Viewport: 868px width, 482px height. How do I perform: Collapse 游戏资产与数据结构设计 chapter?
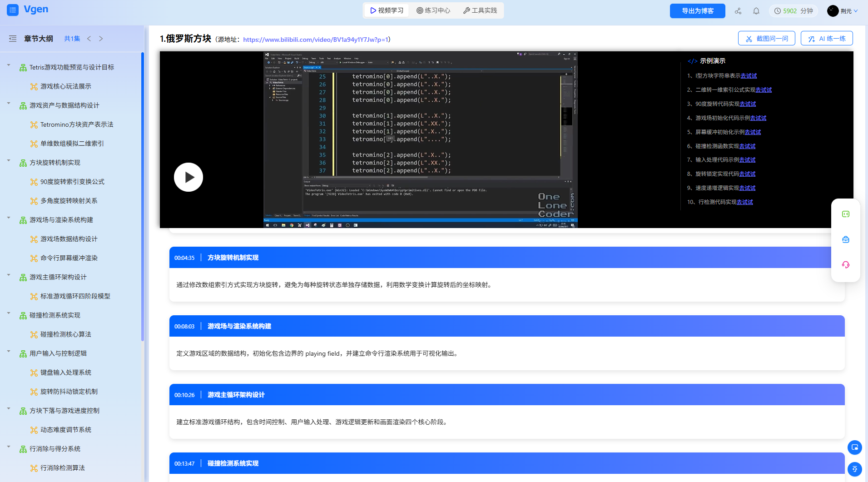point(9,104)
